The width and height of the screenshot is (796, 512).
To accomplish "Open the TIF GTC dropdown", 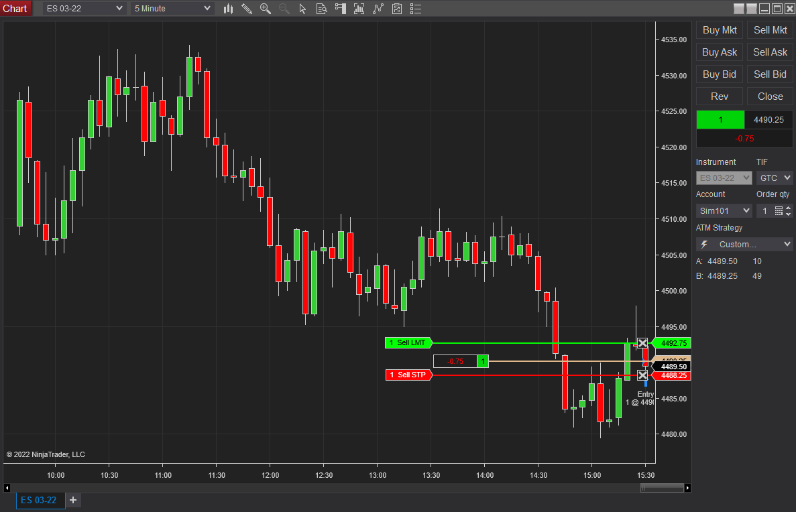I will [774, 178].
